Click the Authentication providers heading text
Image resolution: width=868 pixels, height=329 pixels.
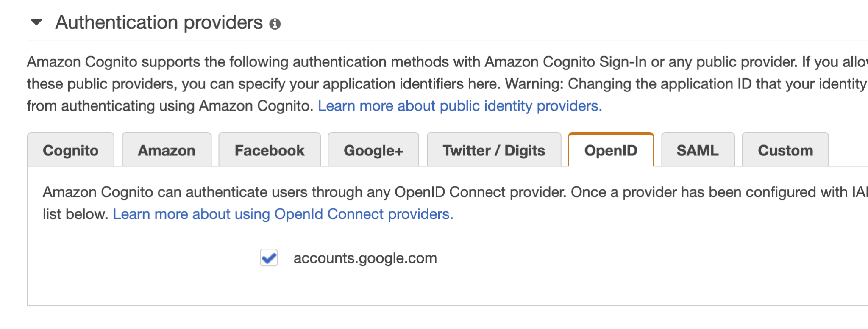159,22
